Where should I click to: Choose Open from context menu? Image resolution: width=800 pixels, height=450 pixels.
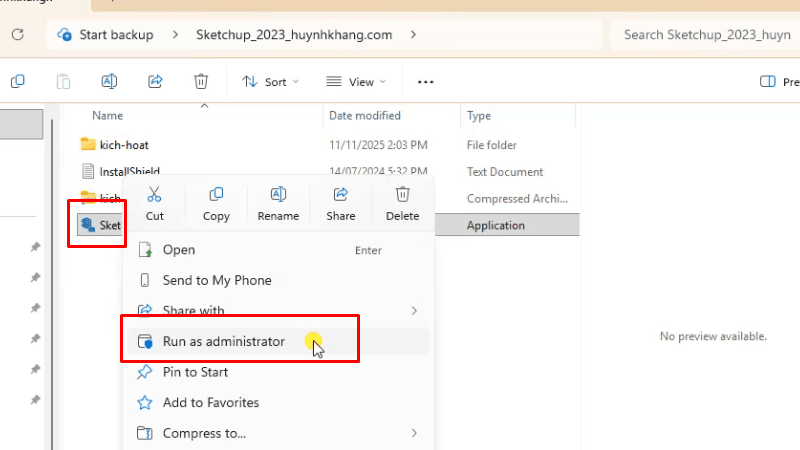click(x=278, y=250)
